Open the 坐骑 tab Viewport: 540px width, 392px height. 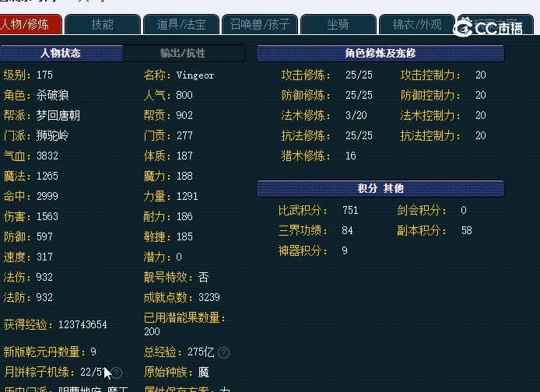click(338, 24)
